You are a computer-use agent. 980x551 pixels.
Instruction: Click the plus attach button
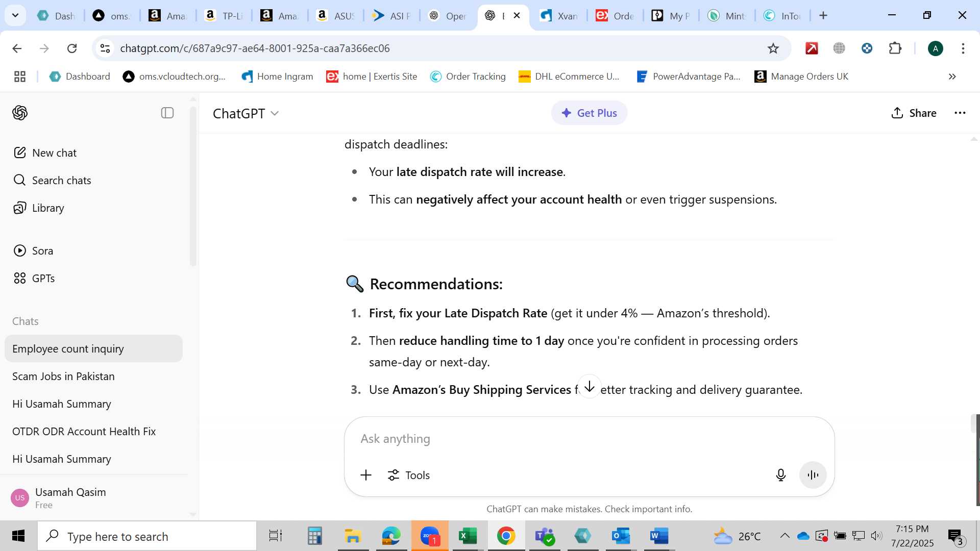(x=366, y=475)
